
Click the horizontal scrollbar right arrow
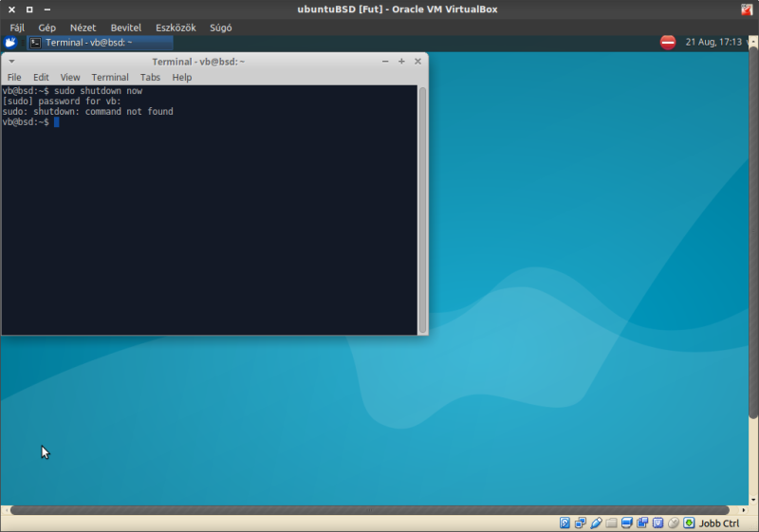tap(744, 510)
